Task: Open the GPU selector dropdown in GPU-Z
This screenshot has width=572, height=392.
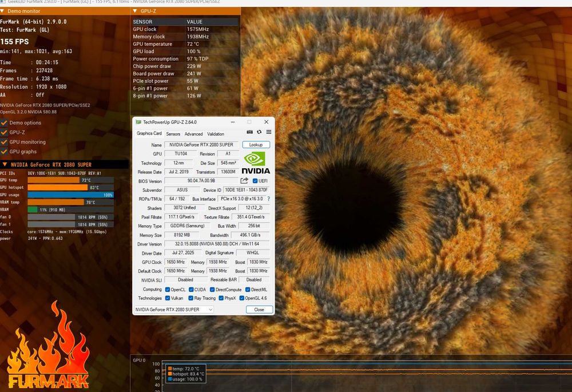Action: [174, 310]
